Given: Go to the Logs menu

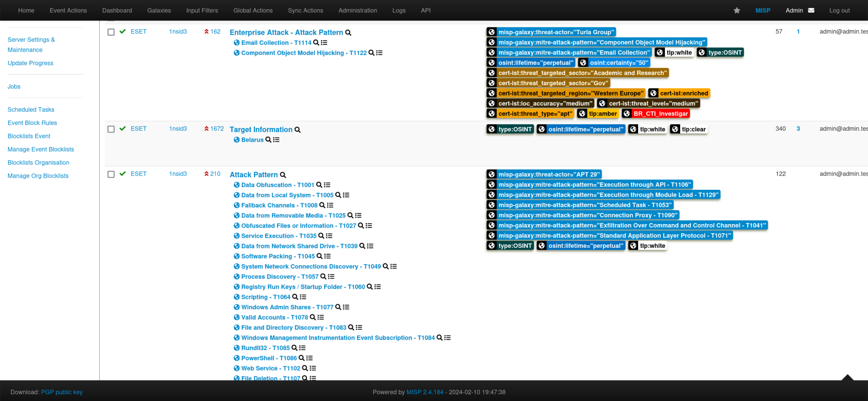Looking at the screenshot, I should click(x=399, y=10).
